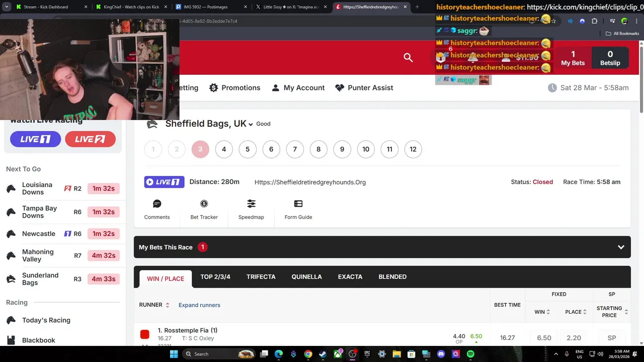The width and height of the screenshot is (644, 362).
Task: Select race number 7
Action: 295,149
